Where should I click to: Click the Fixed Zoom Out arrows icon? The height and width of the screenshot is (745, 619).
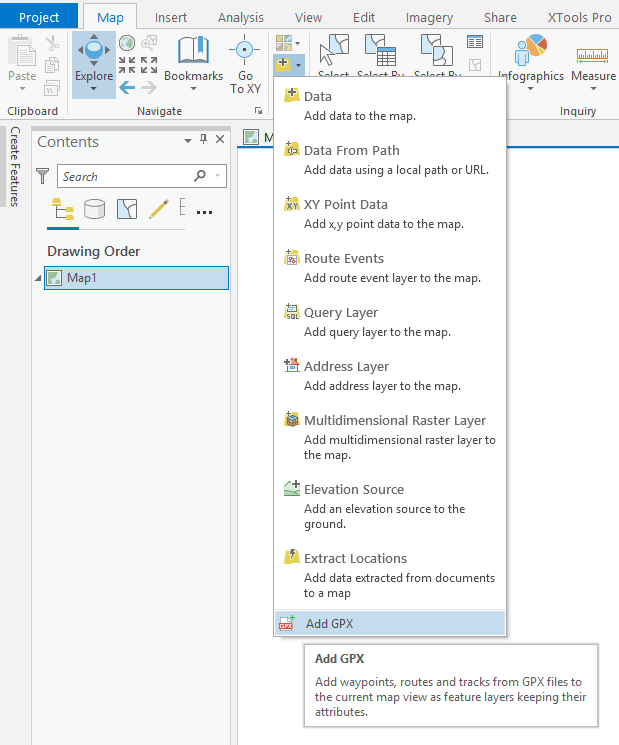[149, 65]
